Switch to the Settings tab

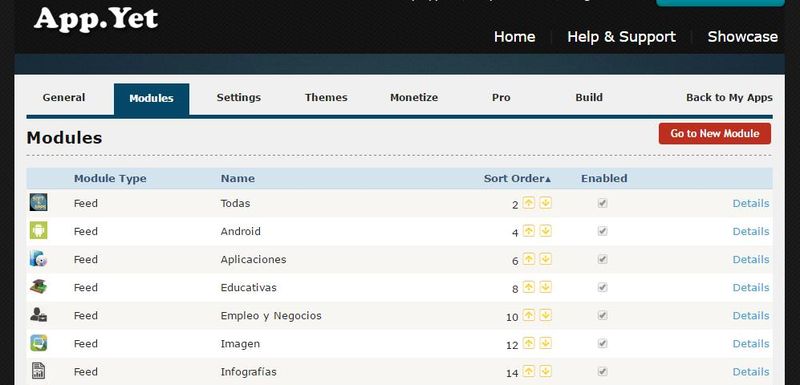238,97
